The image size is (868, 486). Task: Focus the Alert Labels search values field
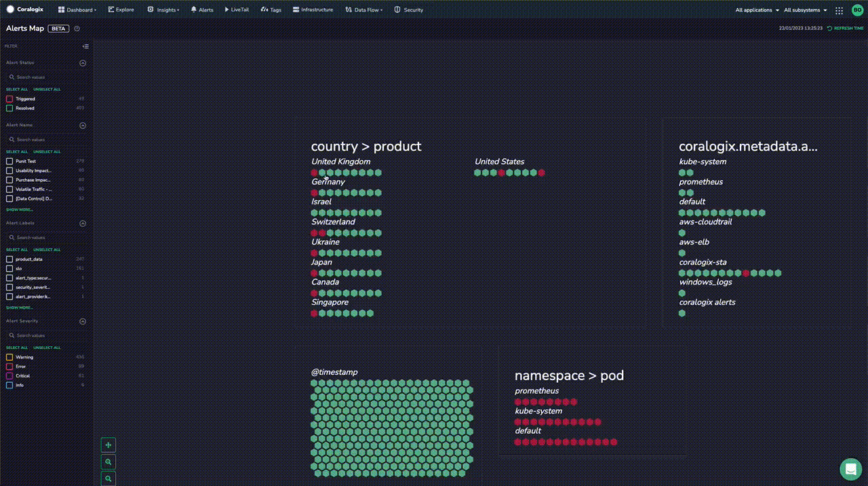point(46,238)
